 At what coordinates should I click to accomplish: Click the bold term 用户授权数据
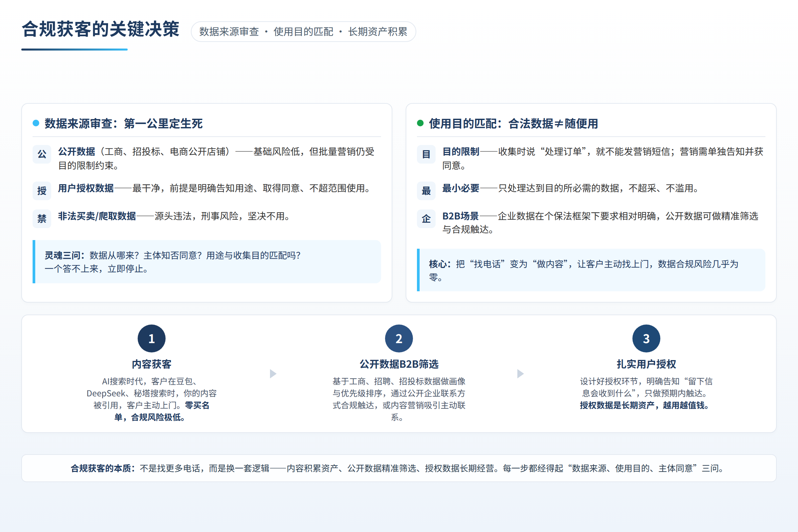(x=86, y=188)
